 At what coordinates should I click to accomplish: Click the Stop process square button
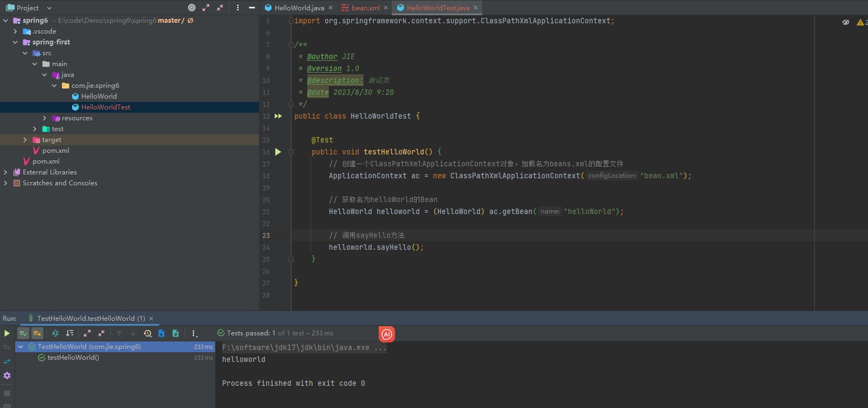pos(7,393)
